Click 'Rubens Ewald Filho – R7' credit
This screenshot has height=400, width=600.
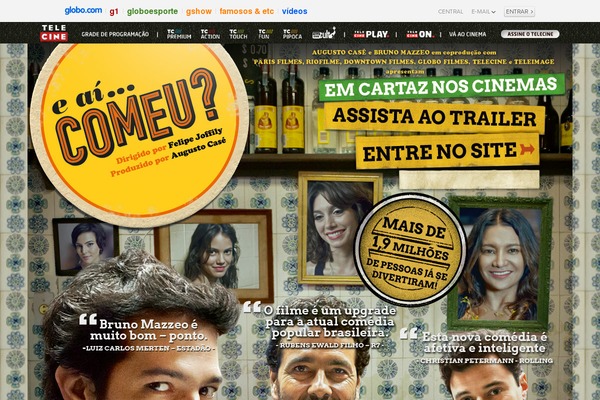pos(330,345)
